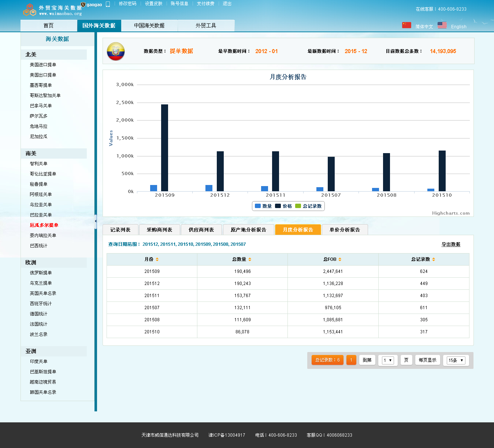This screenshot has width=494, height=448.
Task: Sort table by 月份 column arrows
Action: click(x=157, y=259)
